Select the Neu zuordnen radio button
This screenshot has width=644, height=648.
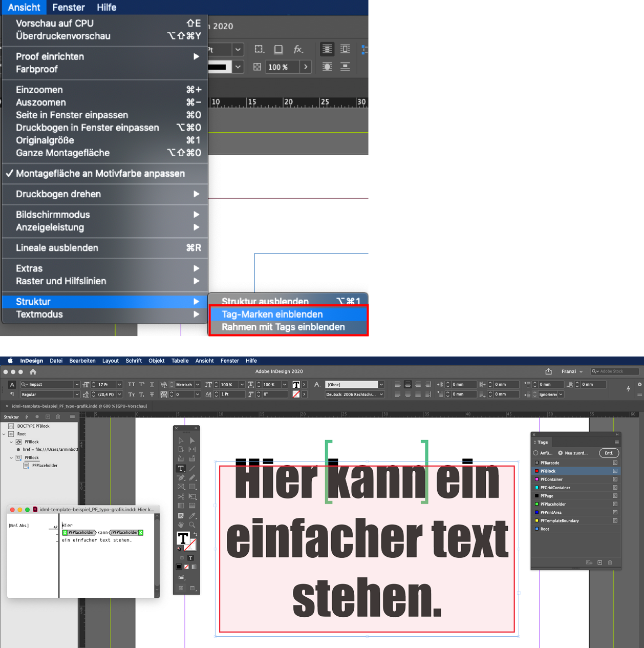[x=560, y=453]
